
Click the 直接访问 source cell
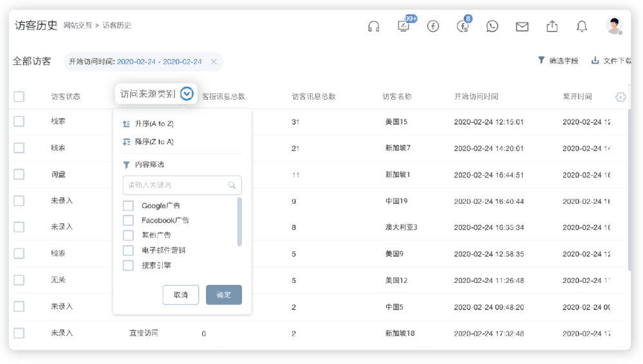click(x=144, y=333)
